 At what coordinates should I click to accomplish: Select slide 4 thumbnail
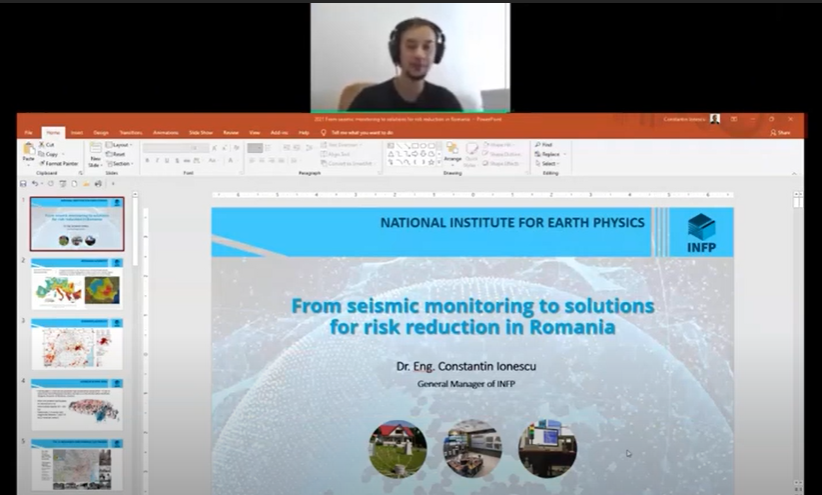point(77,404)
